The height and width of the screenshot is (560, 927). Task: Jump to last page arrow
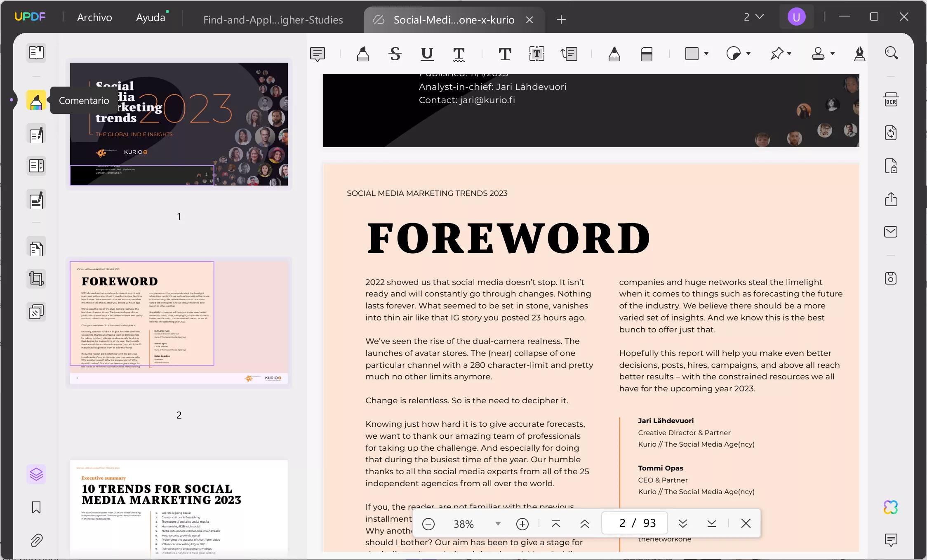coord(712,524)
